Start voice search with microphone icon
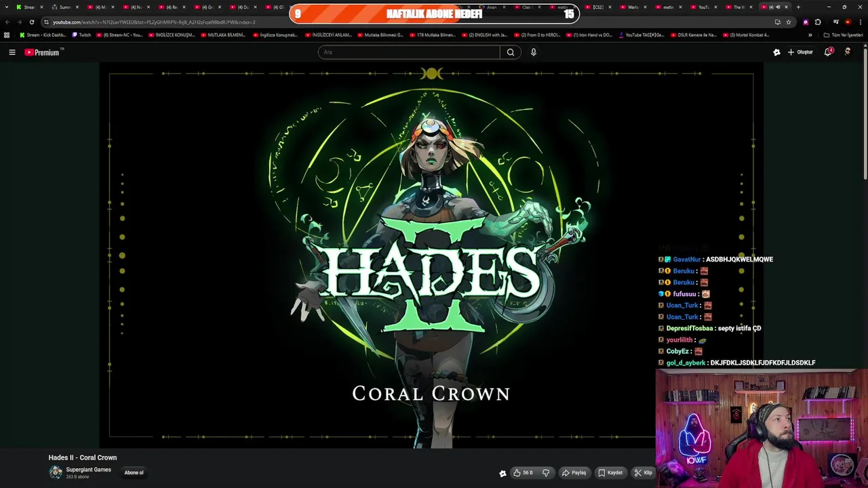Image resolution: width=868 pixels, height=488 pixels. tap(534, 52)
